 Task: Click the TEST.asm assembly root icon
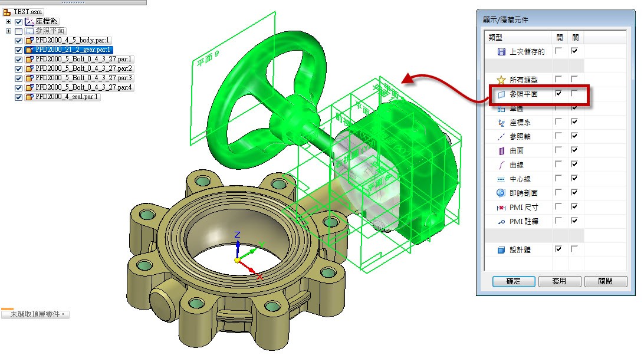[x=7, y=12]
